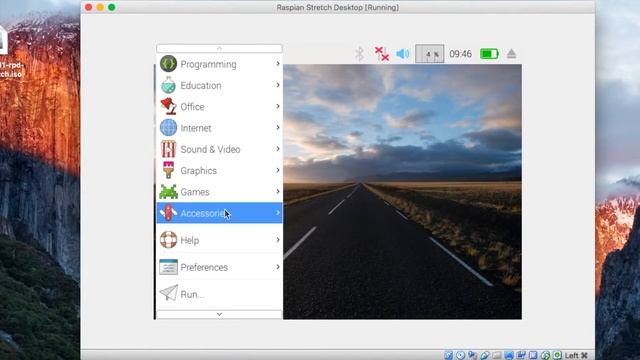640x360 pixels.
Task: Expand the Office submenu arrow
Action: 278,106
